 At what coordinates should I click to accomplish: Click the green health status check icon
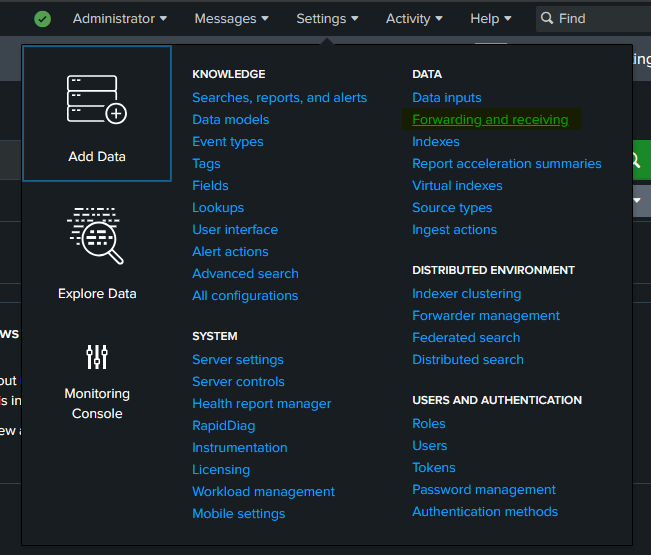42,19
